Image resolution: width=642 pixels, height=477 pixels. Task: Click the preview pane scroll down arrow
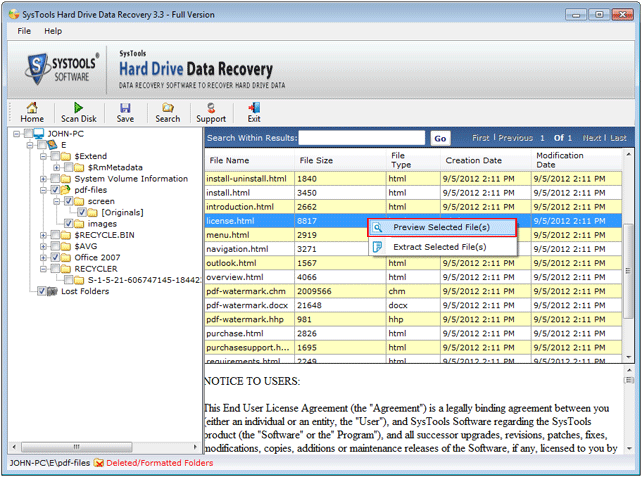coord(628,449)
